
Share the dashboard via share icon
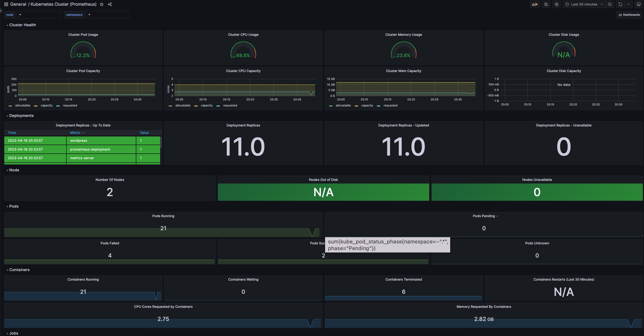[110, 4]
